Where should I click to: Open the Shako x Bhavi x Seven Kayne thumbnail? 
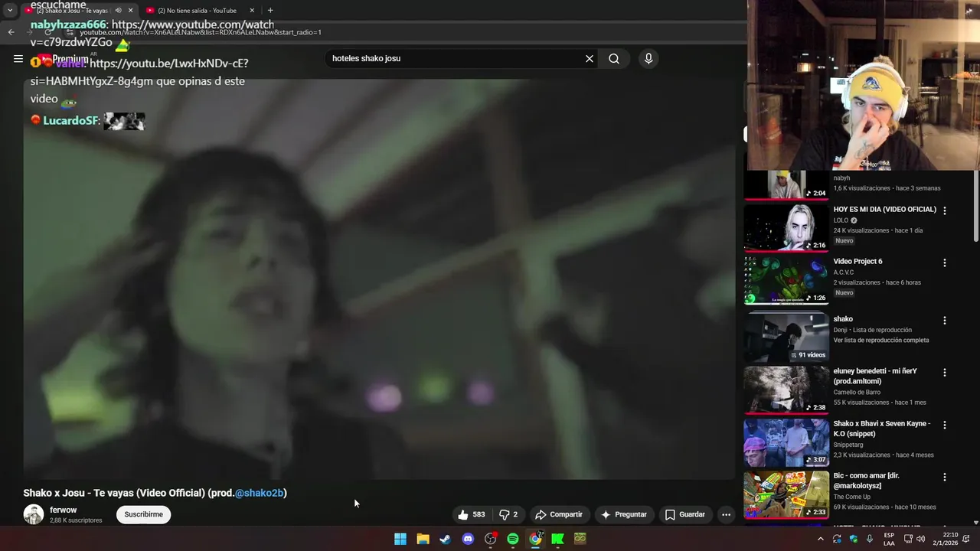coord(786,442)
